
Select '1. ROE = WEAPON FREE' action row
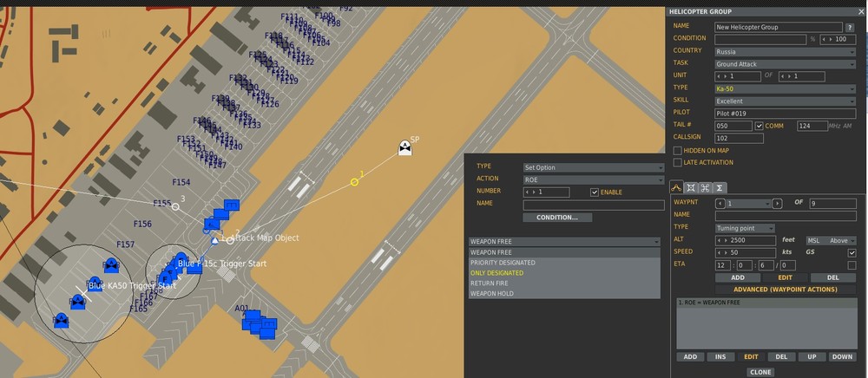pos(766,303)
